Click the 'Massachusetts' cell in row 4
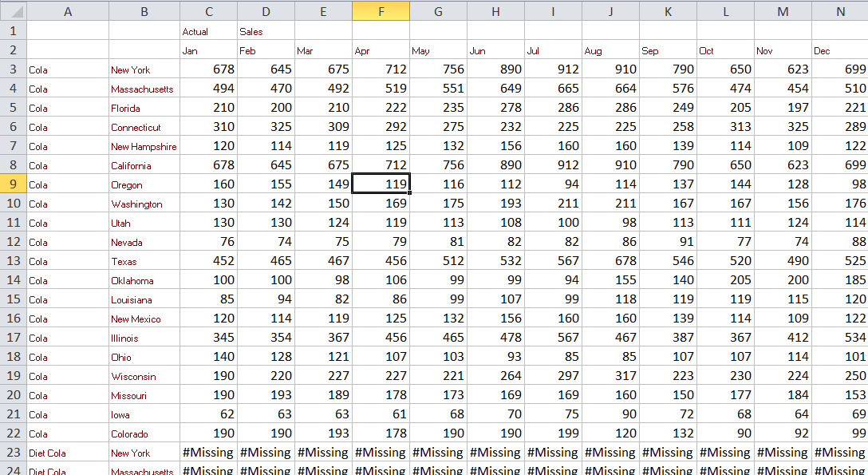This screenshot has height=475, width=868. pyautogui.click(x=144, y=89)
